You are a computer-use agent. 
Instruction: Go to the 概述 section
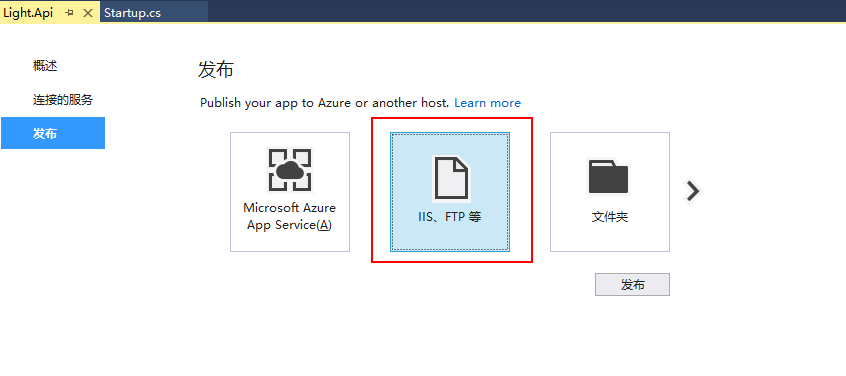pos(45,66)
